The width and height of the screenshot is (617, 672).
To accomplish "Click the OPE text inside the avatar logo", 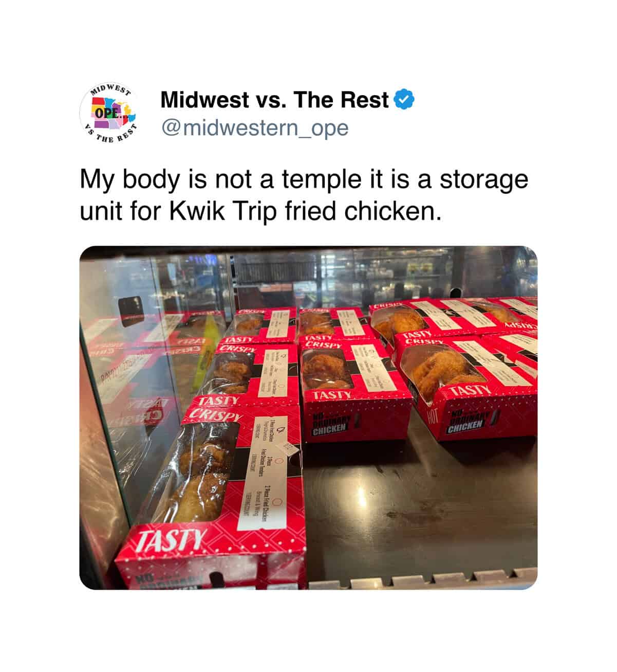I will (x=103, y=111).
